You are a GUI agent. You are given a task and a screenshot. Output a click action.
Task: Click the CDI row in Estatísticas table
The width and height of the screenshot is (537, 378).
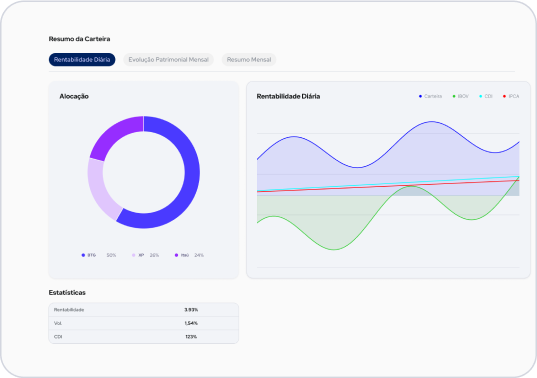tap(143, 337)
